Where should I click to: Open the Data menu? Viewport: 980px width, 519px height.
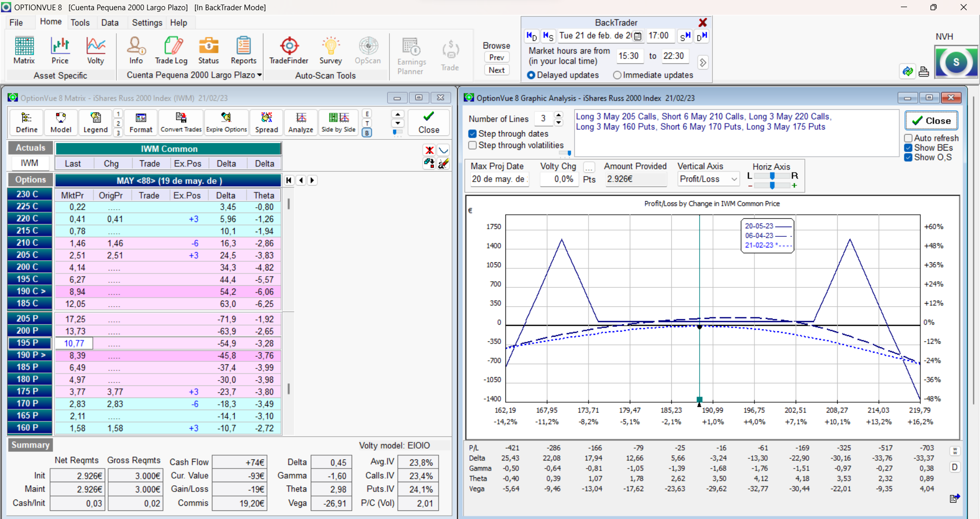click(x=110, y=22)
